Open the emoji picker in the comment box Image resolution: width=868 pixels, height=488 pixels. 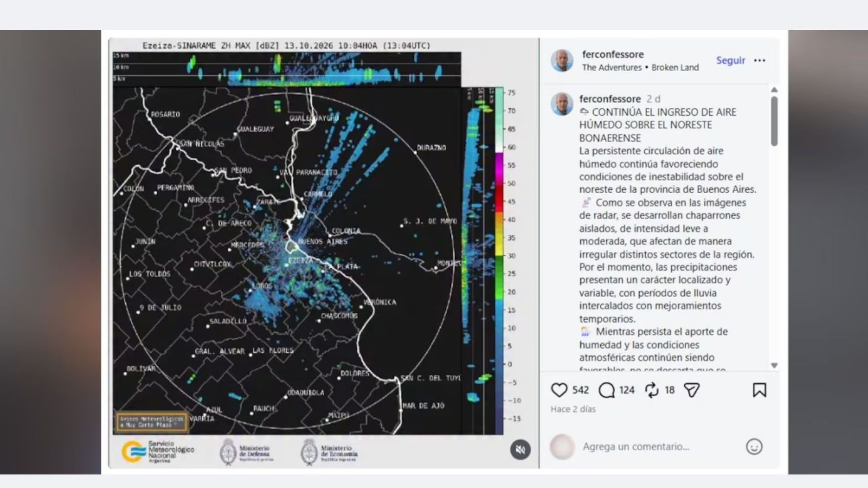point(754,447)
